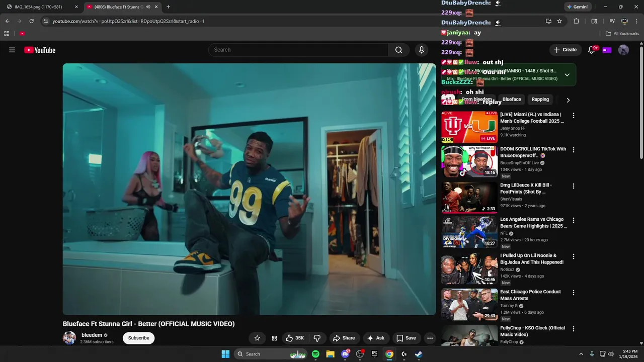The width and height of the screenshot is (644, 362).
Task: Share the video
Action: pyautogui.click(x=344, y=338)
